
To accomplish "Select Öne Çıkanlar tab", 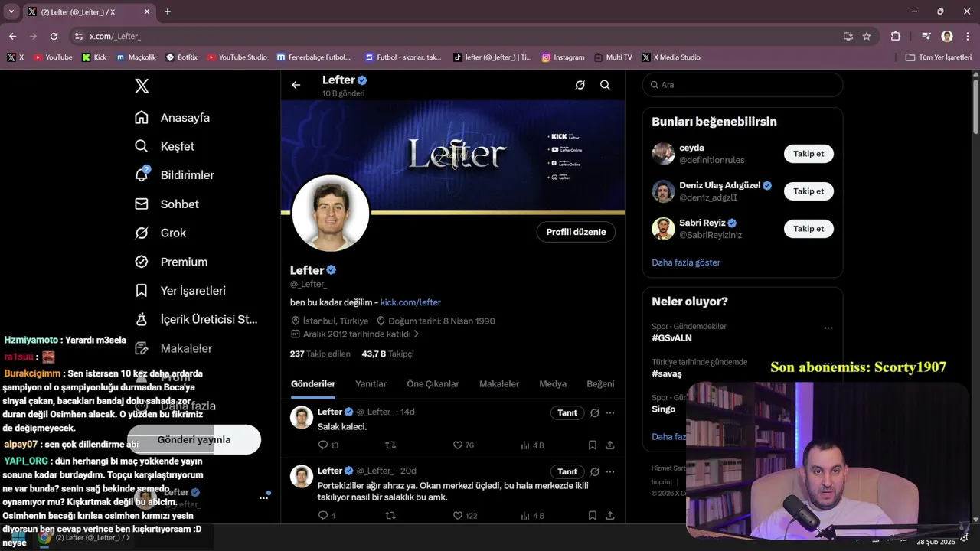I will (433, 383).
